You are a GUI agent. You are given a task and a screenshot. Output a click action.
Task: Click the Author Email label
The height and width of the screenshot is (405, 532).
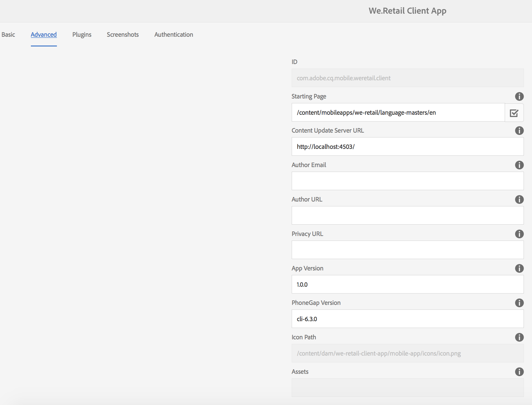pyautogui.click(x=309, y=165)
